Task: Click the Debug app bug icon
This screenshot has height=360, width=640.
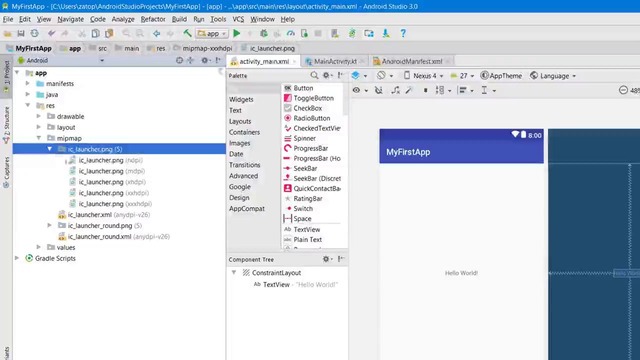Action: 264,33
